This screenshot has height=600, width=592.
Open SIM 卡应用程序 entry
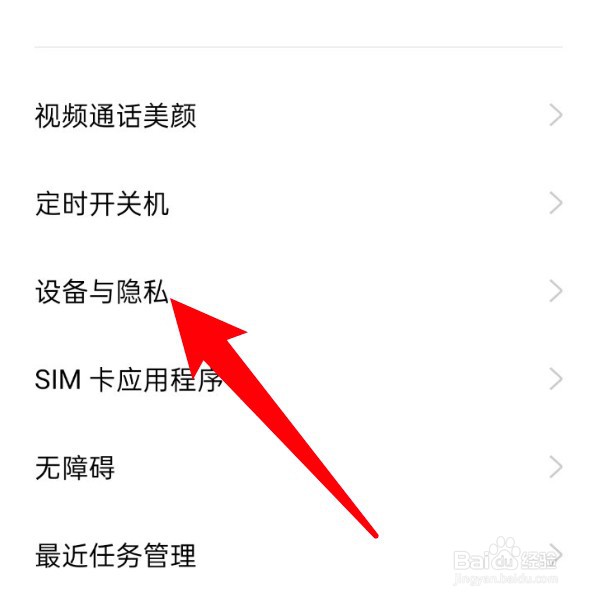(298, 379)
